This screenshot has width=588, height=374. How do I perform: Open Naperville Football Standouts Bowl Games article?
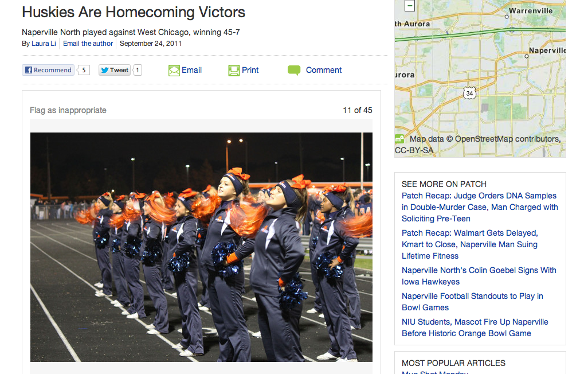click(x=472, y=302)
